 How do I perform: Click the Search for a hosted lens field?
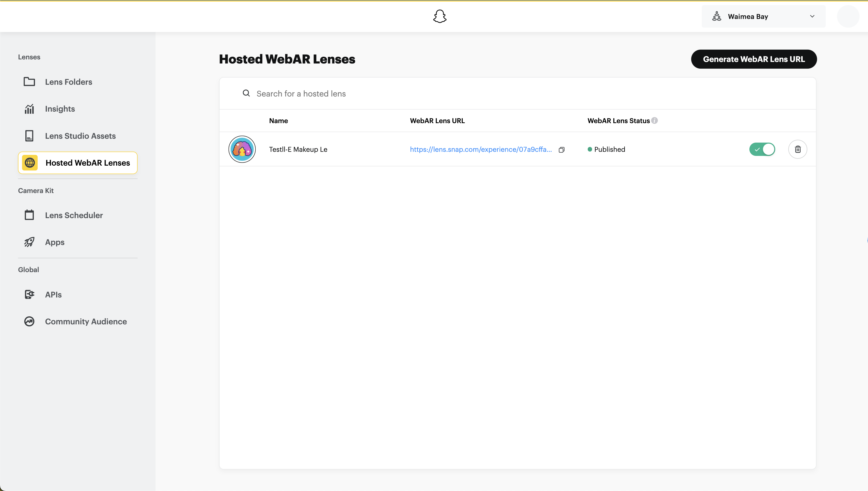click(x=472, y=93)
